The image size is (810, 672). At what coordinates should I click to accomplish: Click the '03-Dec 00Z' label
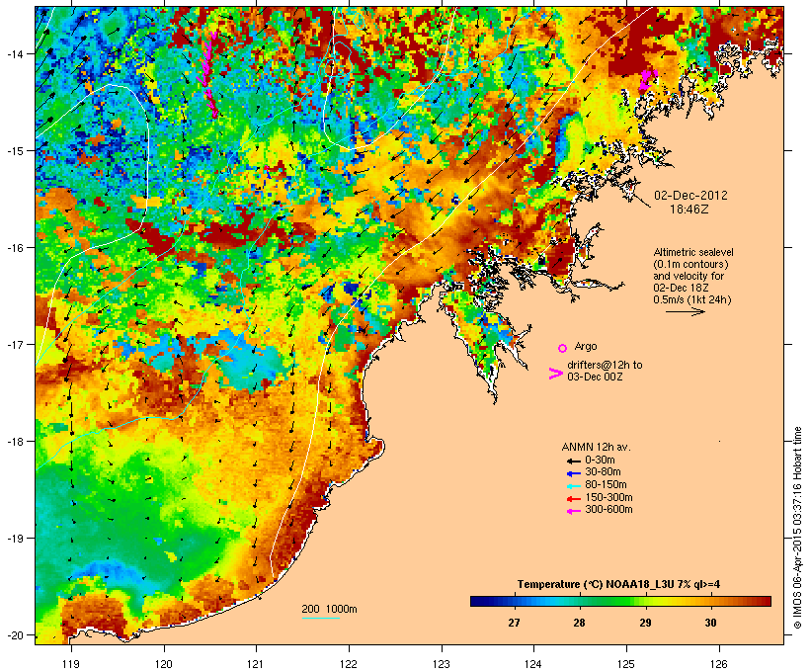click(595, 377)
